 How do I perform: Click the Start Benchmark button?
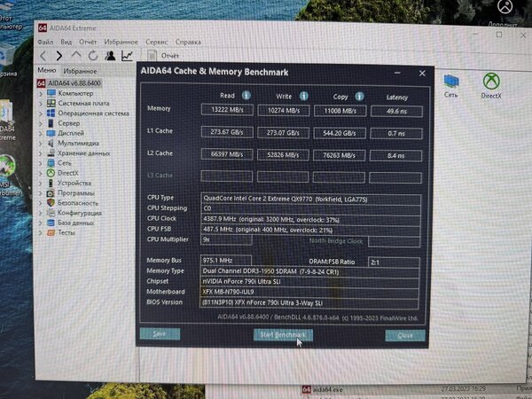[283, 335]
